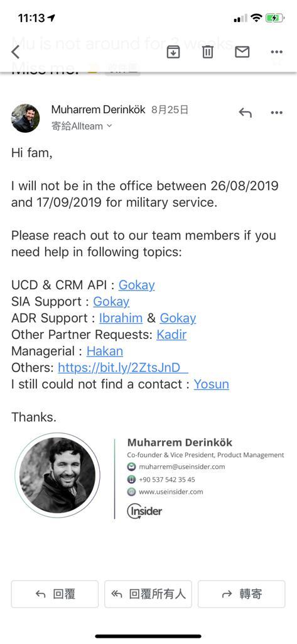Delete the email using trash icon

click(208, 52)
